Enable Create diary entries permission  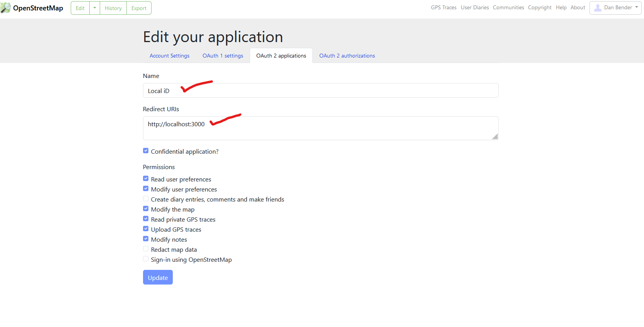click(x=146, y=199)
